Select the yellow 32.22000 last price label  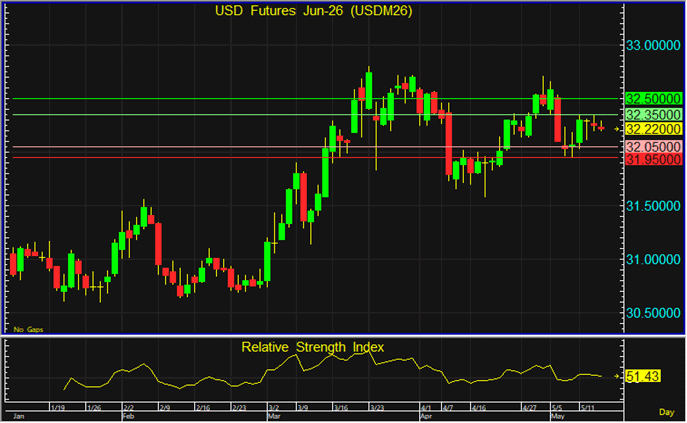(x=653, y=129)
